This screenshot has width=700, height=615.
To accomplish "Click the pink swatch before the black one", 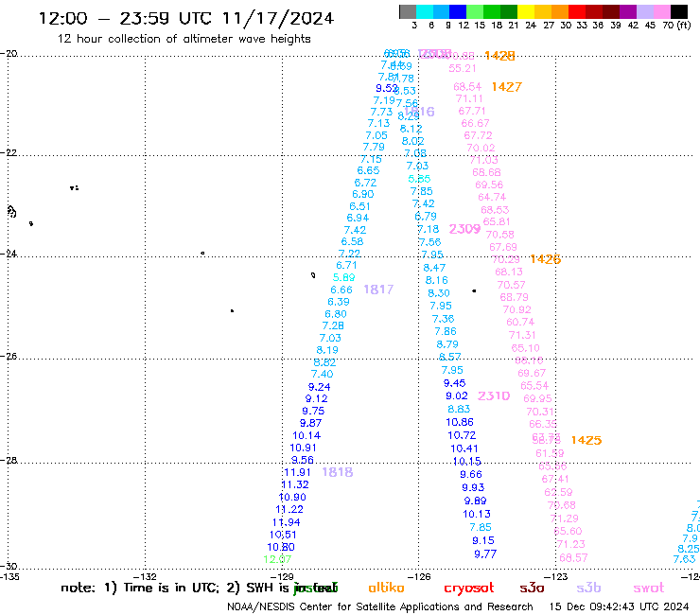I will pyautogui.click(x=661, y=11).
